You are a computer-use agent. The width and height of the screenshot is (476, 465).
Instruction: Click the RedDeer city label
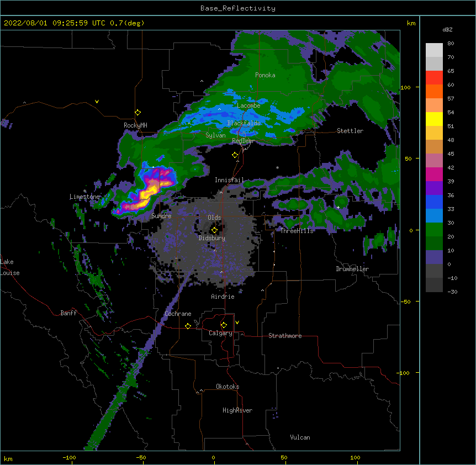(243, 141)
